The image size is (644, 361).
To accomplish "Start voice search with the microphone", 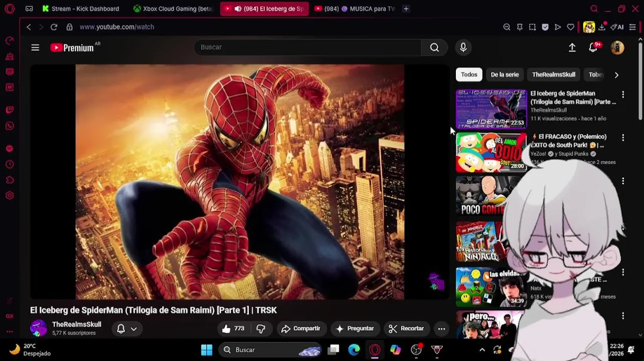I will pos(463,47).
